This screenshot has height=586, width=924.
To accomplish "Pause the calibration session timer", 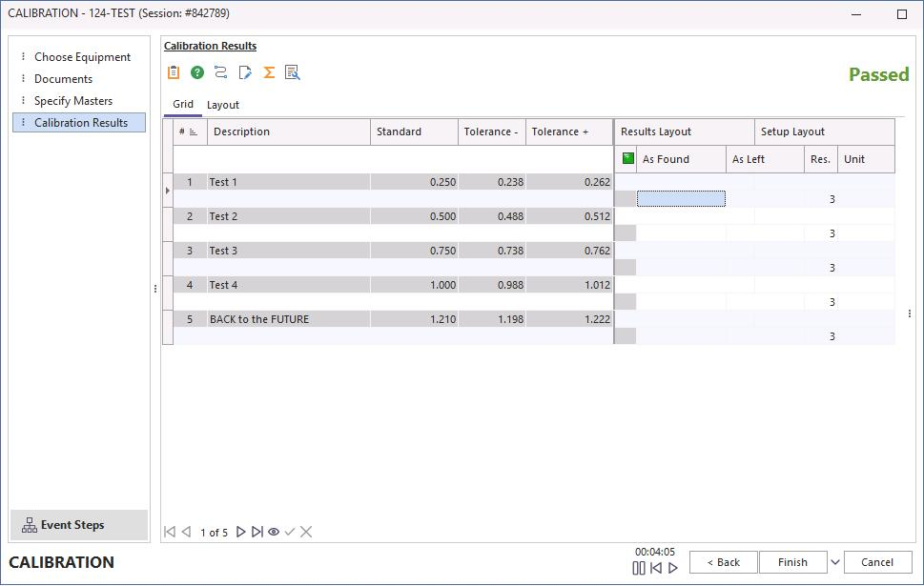I will click(639, 568).
